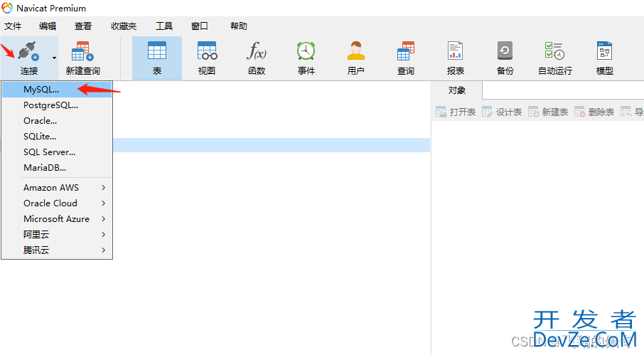The image size is (644, 355).
Task: Select SQLite... connection type
Action: tap(57, 137)
